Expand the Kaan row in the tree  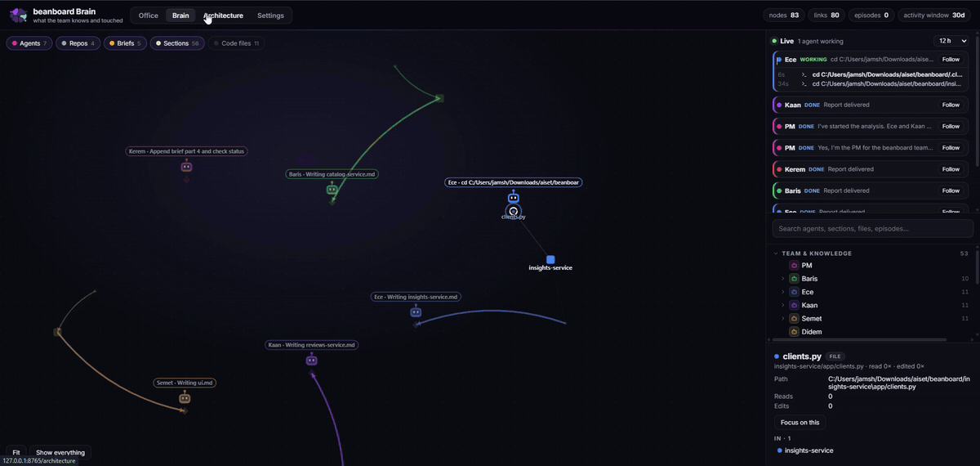pyautogui.click(x=783, y=305)
